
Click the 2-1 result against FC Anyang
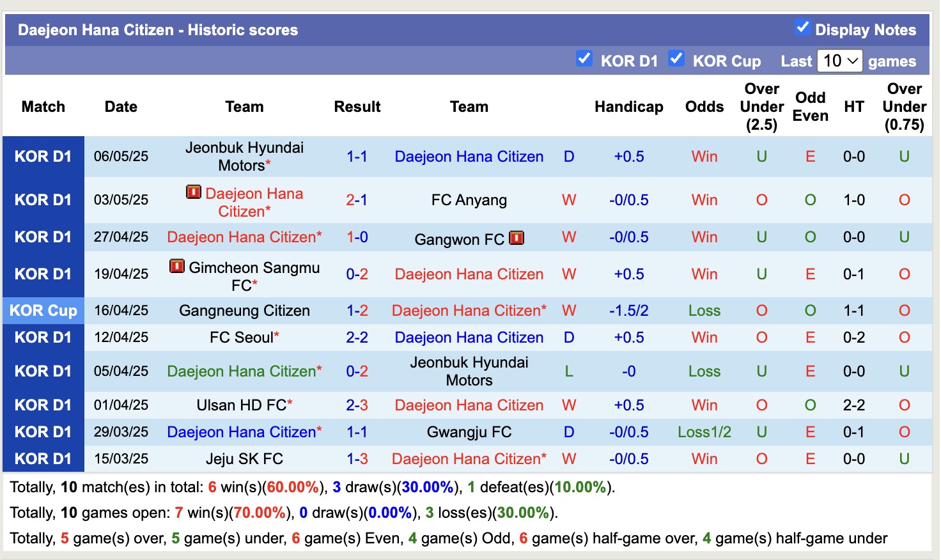pos(357,199)
